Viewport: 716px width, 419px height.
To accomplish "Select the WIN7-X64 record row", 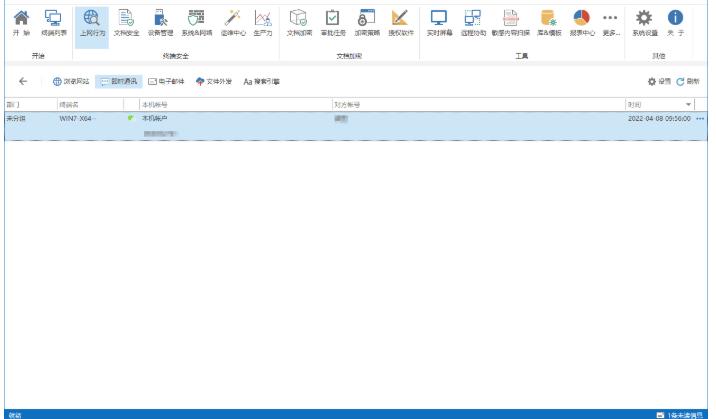I will [x=300, y=119].
